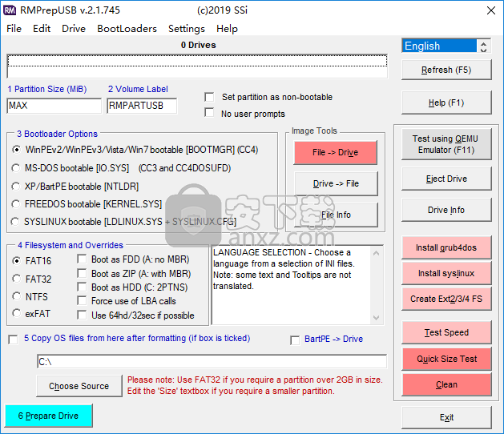Click the File -> Drive button
Image resolution: width=504 pixels, height=434 pixels.
coord(335,152)
